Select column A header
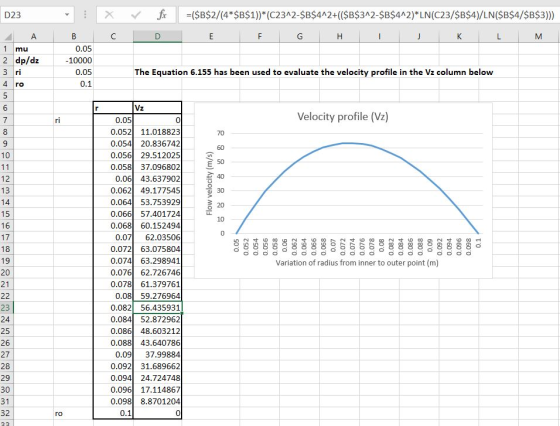The image size is (560, 426). click(x=34, y=36)
